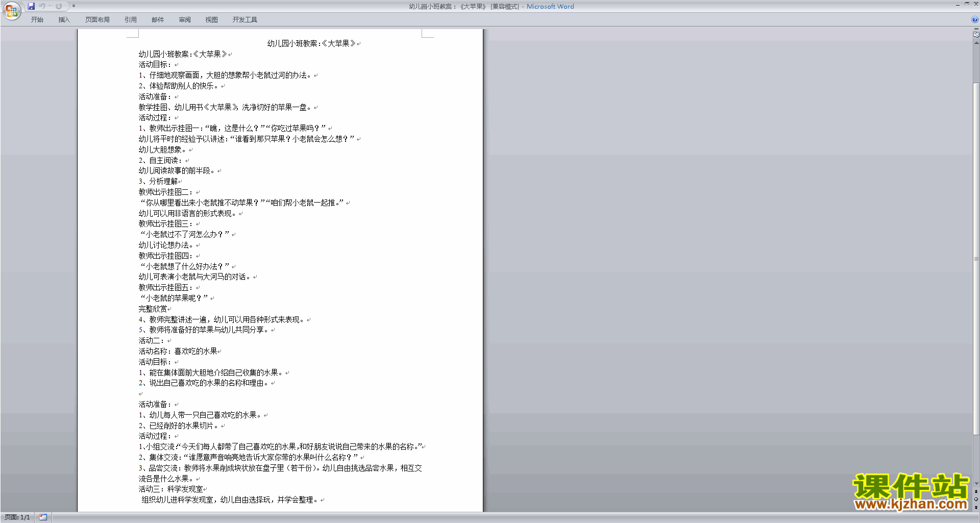Screen dimensions: 980x523
Task: Open the 审阅 ribbon tab
Action: tap(185, 20)
